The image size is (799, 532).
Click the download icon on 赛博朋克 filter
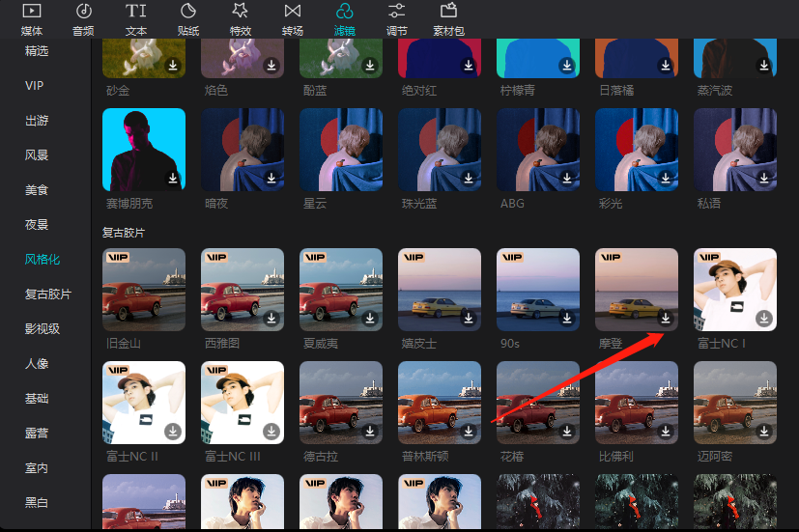pos(173,178)
